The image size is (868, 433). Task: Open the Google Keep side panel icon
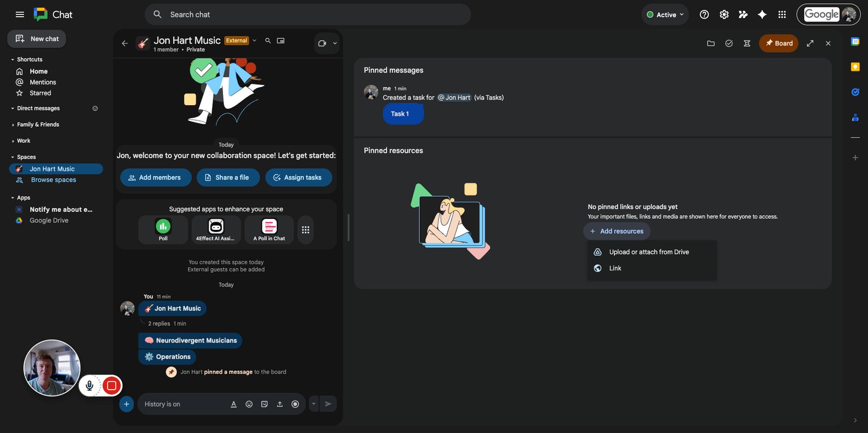coord(855,67)
